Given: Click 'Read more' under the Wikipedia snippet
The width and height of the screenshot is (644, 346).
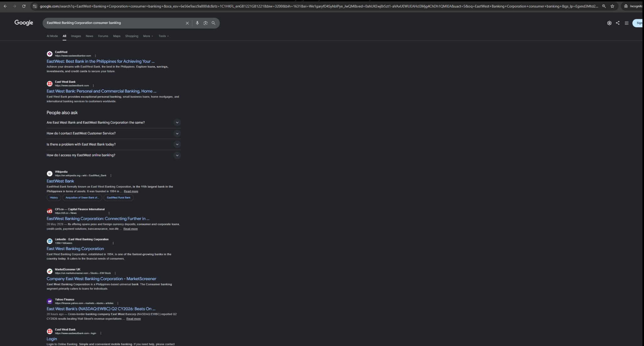Looking at the screenshot, I should pos(131,191).
